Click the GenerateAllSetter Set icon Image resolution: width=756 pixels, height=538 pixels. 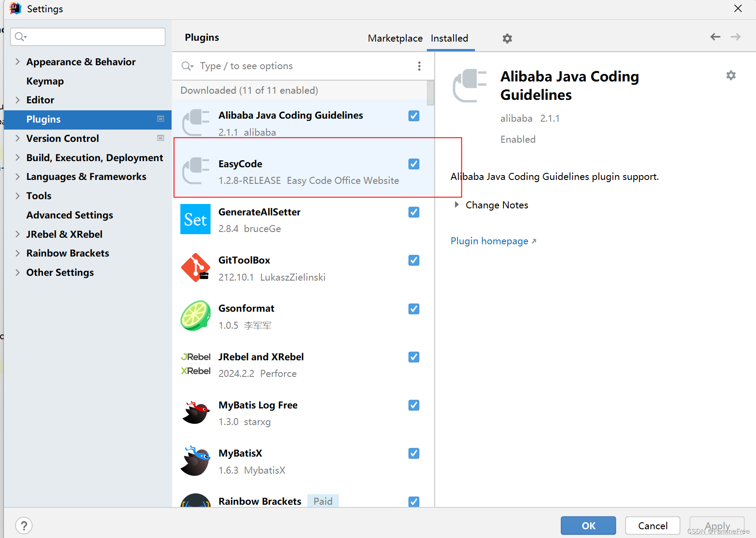[x=195, y=219]
